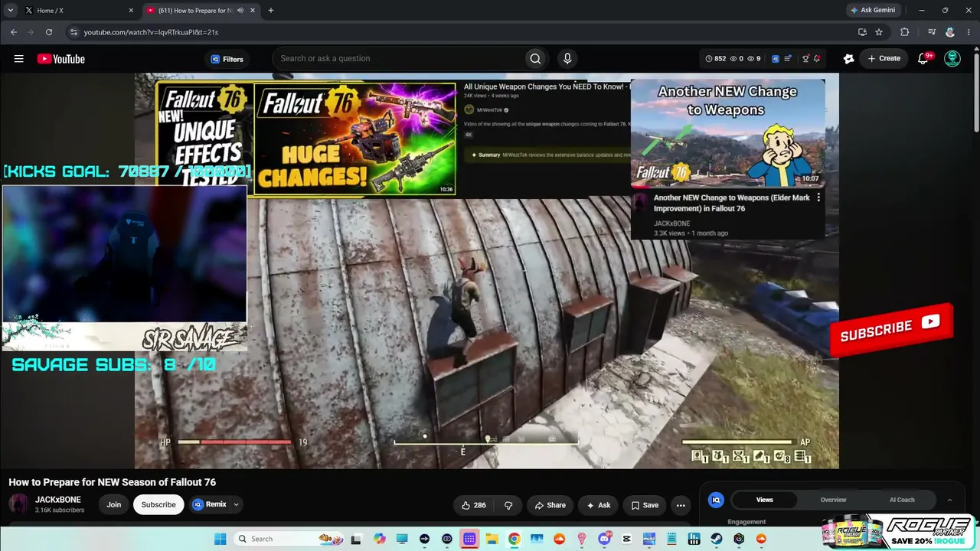Screen dimensions: 980x551
Task: Share this video
Action: tap(550, 505)
